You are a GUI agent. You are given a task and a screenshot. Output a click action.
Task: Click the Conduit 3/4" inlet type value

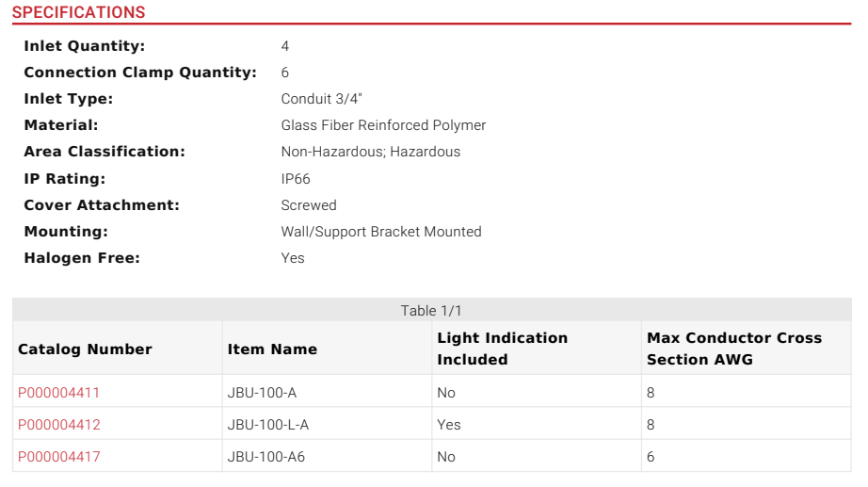322,99
